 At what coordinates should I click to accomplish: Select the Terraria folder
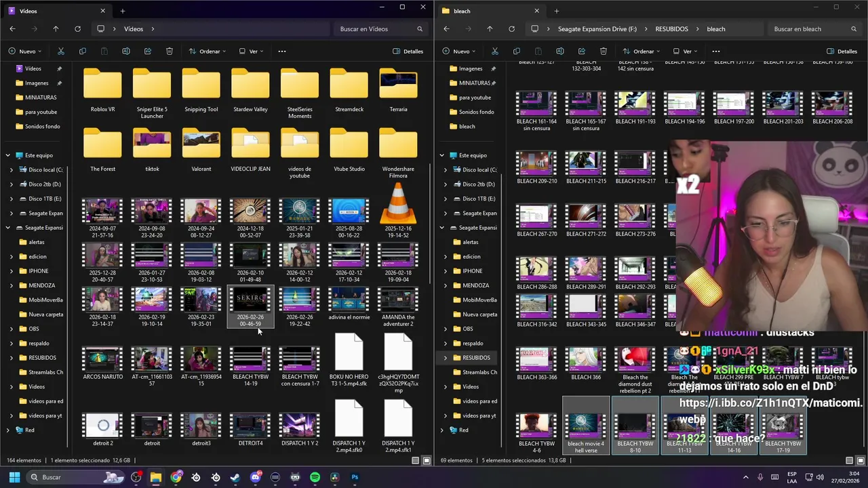click(398, 90)
